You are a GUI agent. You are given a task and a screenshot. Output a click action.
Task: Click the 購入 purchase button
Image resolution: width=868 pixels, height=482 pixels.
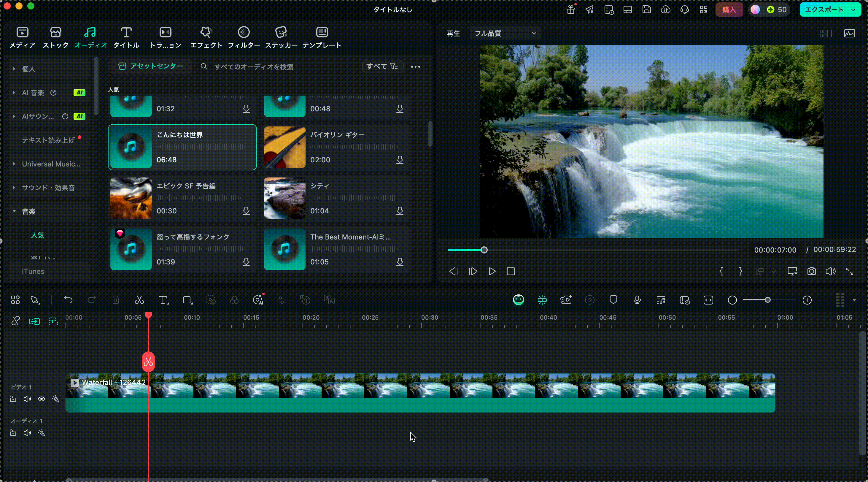click(729, 9)
